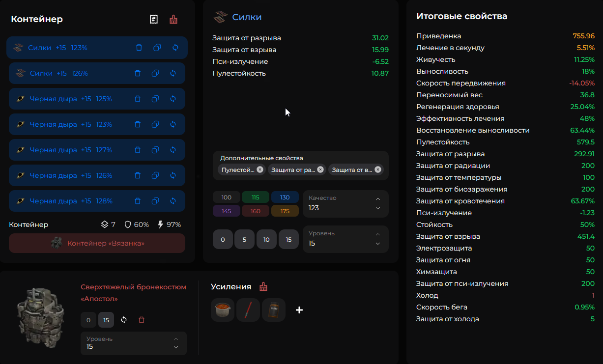The image size is (603, 364).
Task: Set armor upgrade preset to 0
Action: 88,320
